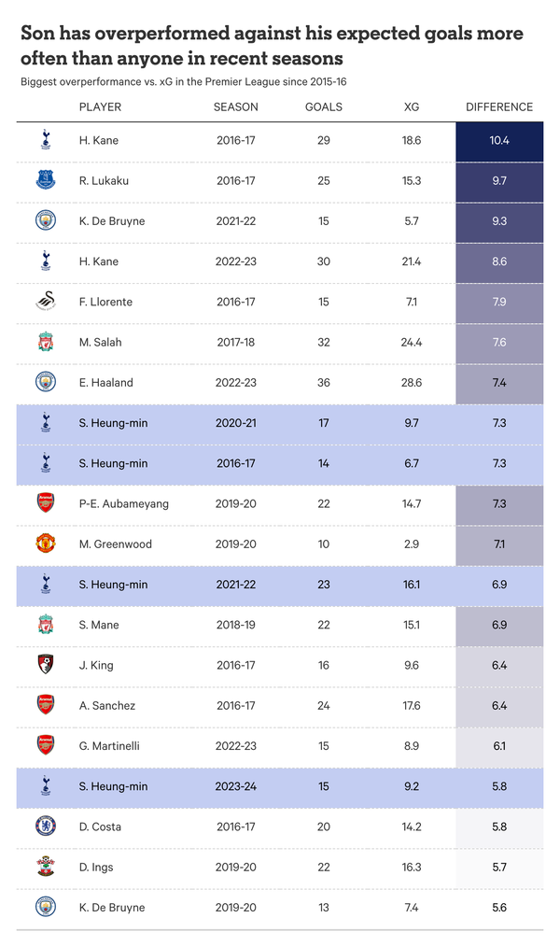Select the 9.3 difference cell for De Bruyne
The image size is (560, 946).
(x=499, y=221)
